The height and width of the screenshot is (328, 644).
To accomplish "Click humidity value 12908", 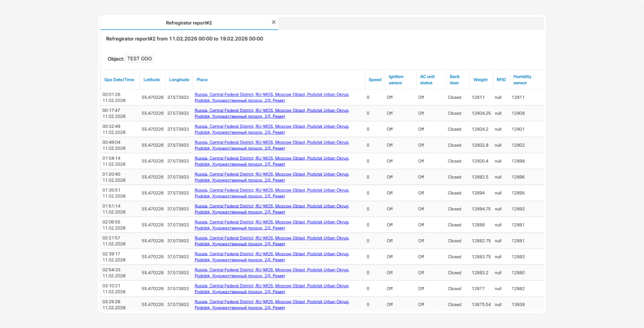I will (518, 114).
